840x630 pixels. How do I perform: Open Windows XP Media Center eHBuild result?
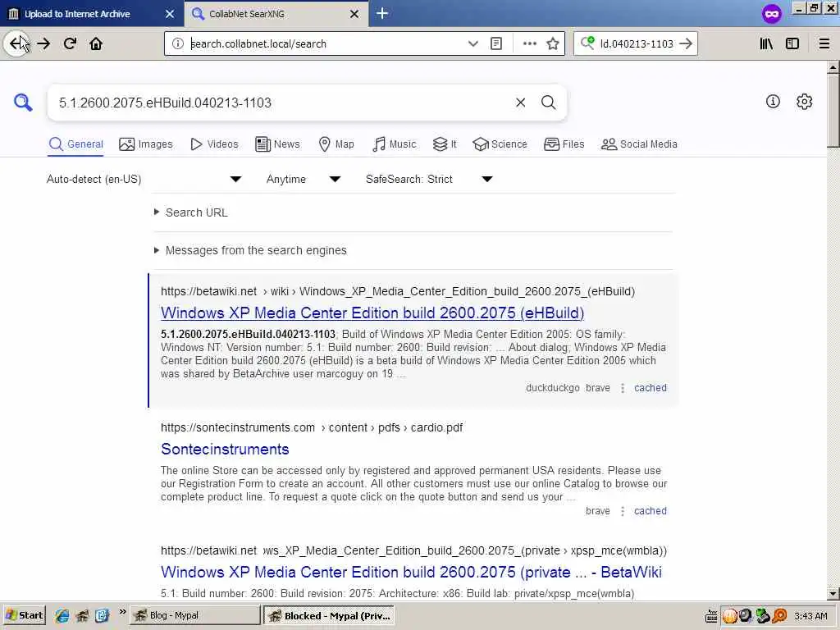pos(372,313)
